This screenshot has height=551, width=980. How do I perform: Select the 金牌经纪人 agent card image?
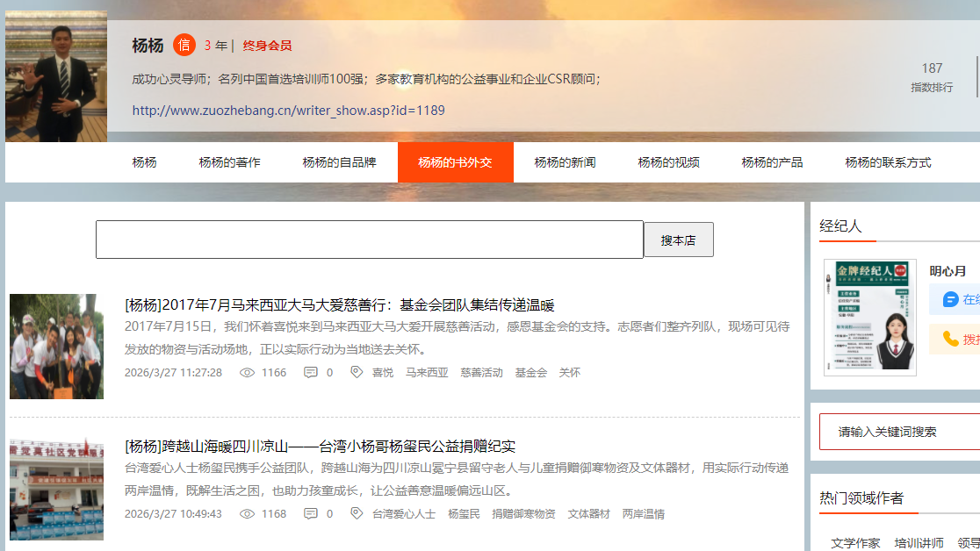[869, 318]
